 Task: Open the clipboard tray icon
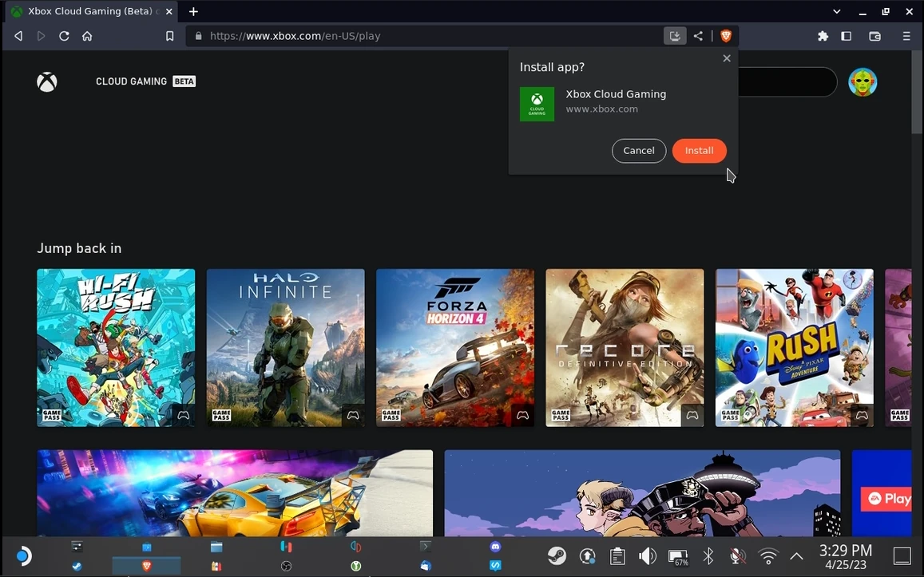click(617, 555)
